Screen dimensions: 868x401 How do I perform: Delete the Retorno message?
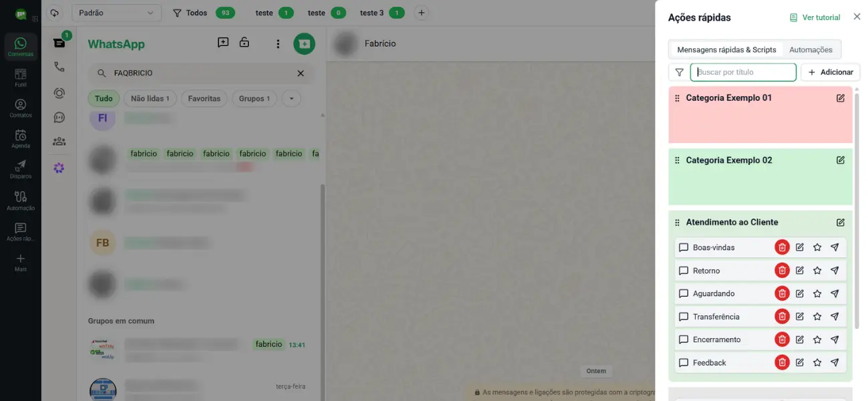click(782, 271)
